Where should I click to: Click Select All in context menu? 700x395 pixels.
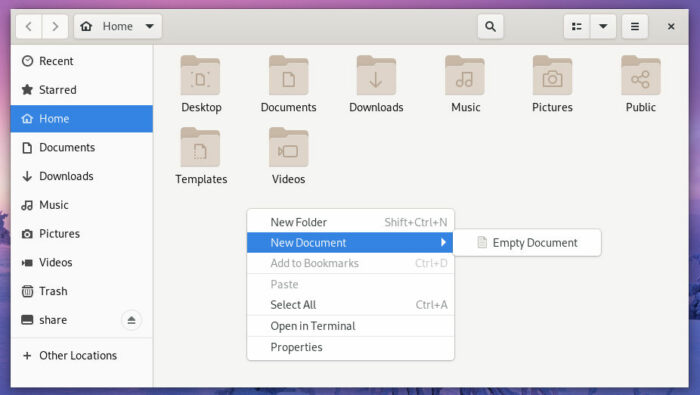[350, 305]
